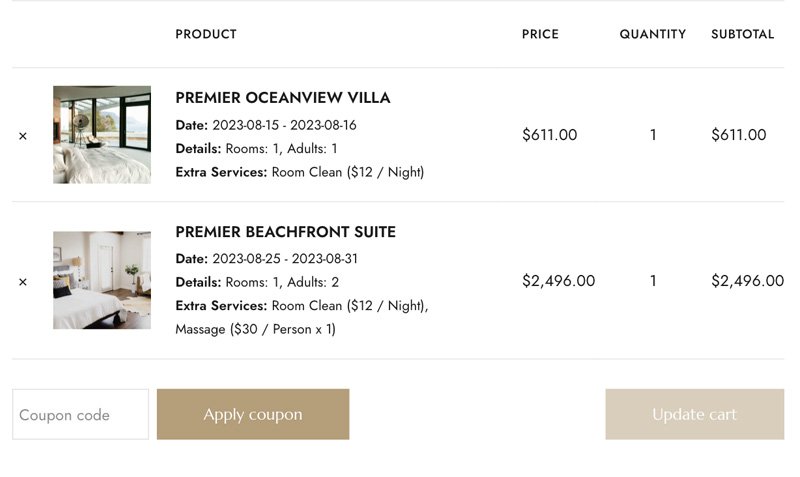Click the Massage extra service text
This screenshot has height=477, width=800.
[x=255, y=329]
